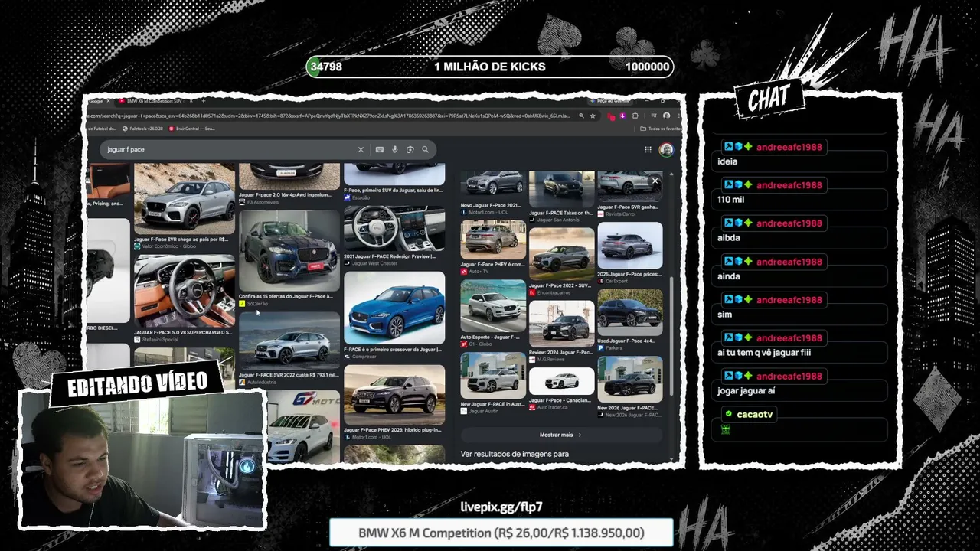Open silver 'Jaguar F-Pace SVR chega ao país' image
Image resolution: width=980 pixels, height=551 pixels.
click(x=185, y=197)
